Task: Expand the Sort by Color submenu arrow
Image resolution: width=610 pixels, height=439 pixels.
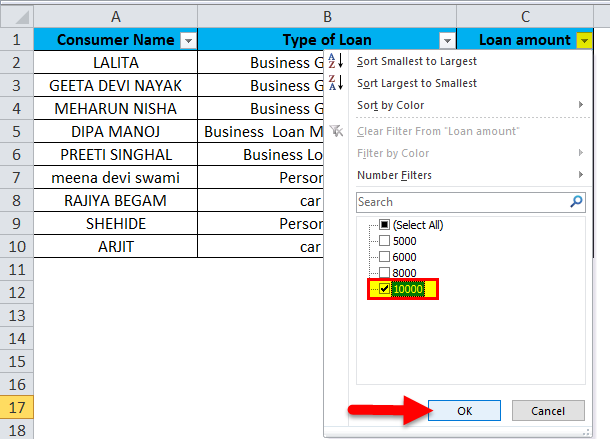Action: tap(581, 105)
